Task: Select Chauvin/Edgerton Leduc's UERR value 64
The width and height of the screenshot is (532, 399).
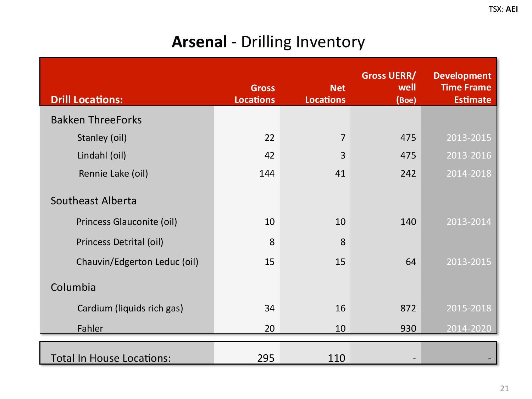Action: coord(411,262)
